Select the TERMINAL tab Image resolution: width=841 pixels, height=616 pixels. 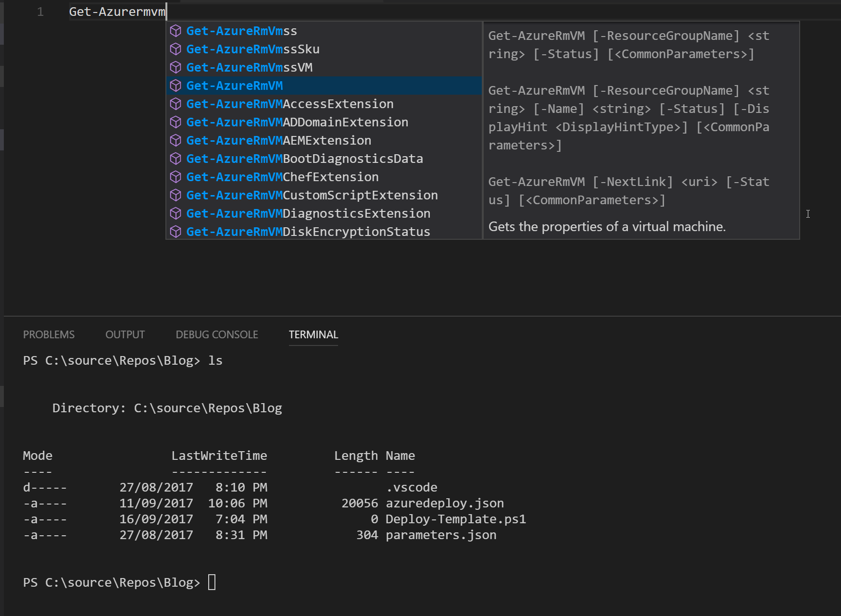pyautogui.click(x=313, y=334)
